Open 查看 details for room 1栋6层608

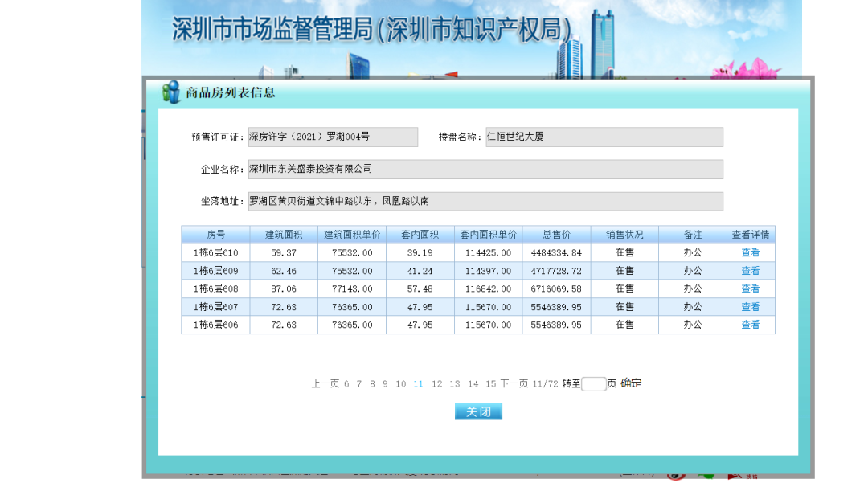click(x=750, y=289)
